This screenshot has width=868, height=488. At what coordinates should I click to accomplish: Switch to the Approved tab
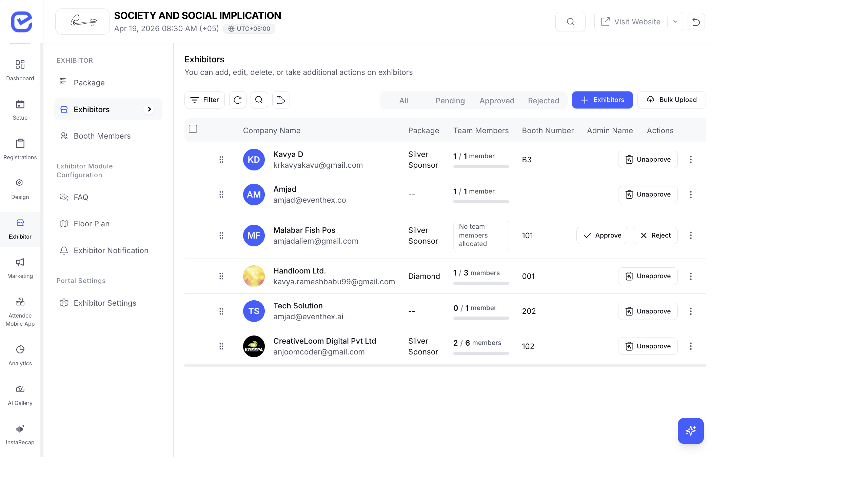(497, 101)
